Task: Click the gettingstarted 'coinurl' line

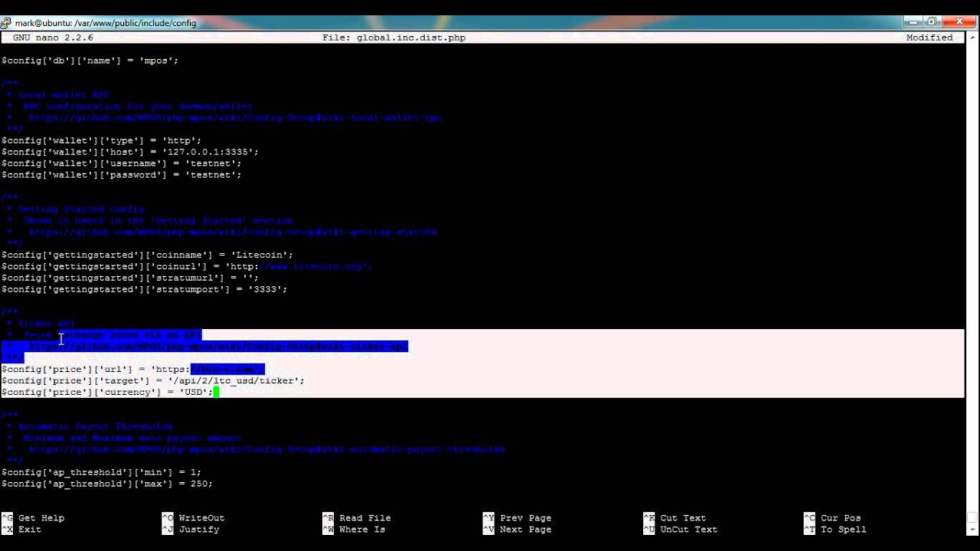Action: tap(187, 266)
